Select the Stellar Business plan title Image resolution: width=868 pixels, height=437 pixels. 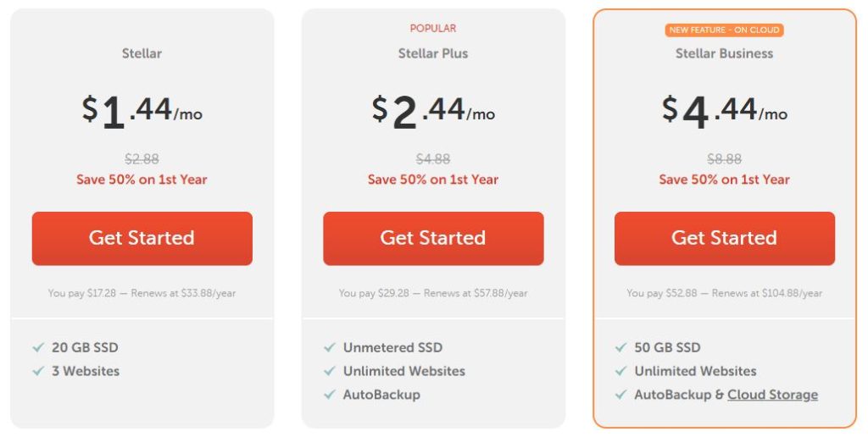point(724,53)
